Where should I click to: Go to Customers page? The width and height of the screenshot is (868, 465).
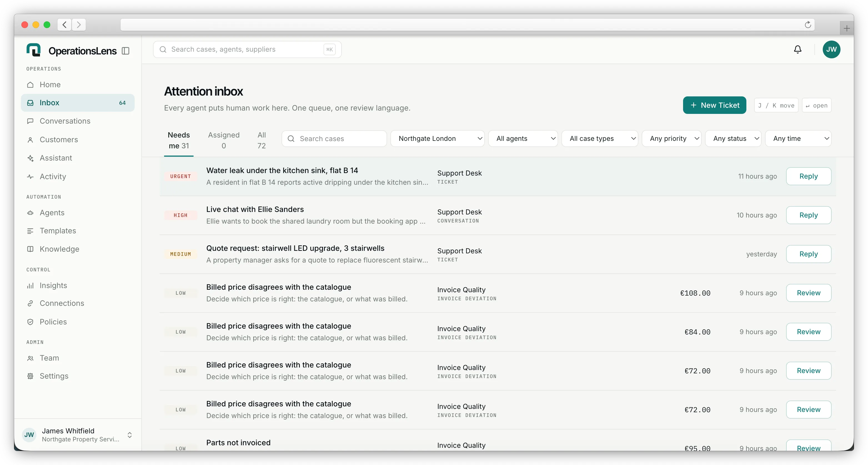point(77,140)
